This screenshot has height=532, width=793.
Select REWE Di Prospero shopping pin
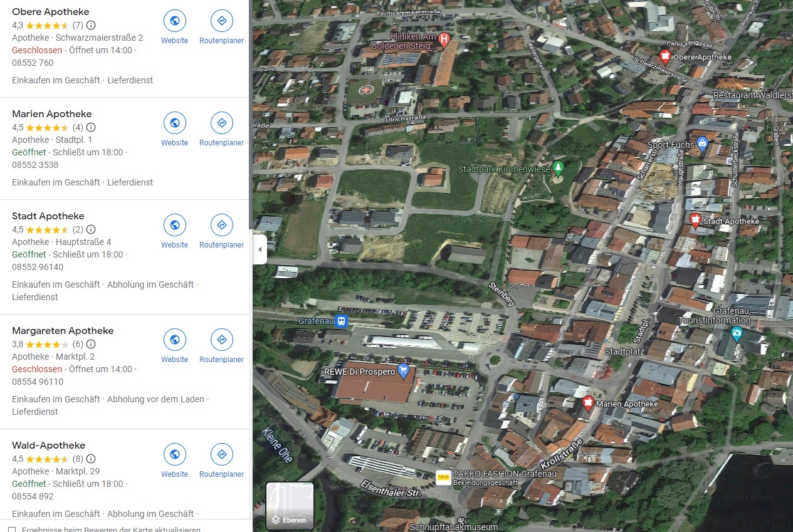(x=403, y=371)
